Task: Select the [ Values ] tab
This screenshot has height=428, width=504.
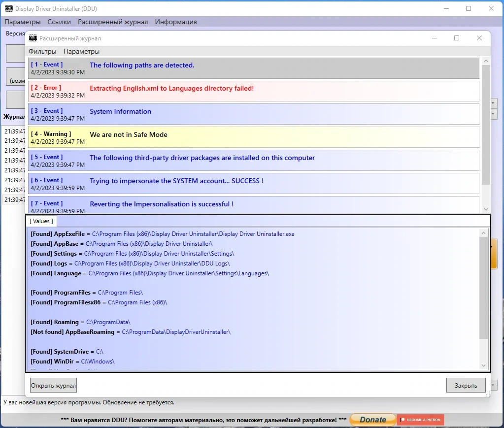Action: [x=41, y=221]
